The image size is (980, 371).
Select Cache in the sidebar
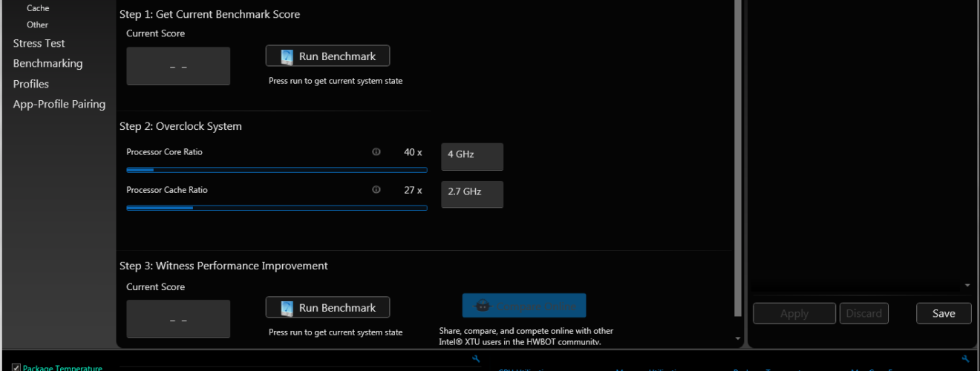pos(38,8)
